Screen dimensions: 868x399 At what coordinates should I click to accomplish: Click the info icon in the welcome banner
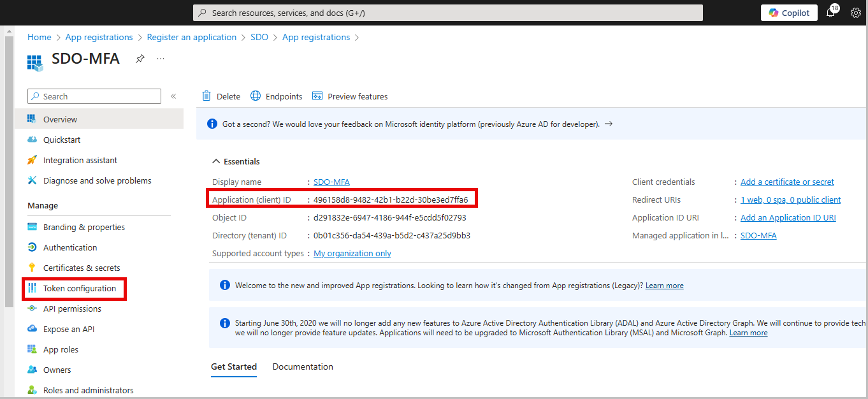pos(224,285)
